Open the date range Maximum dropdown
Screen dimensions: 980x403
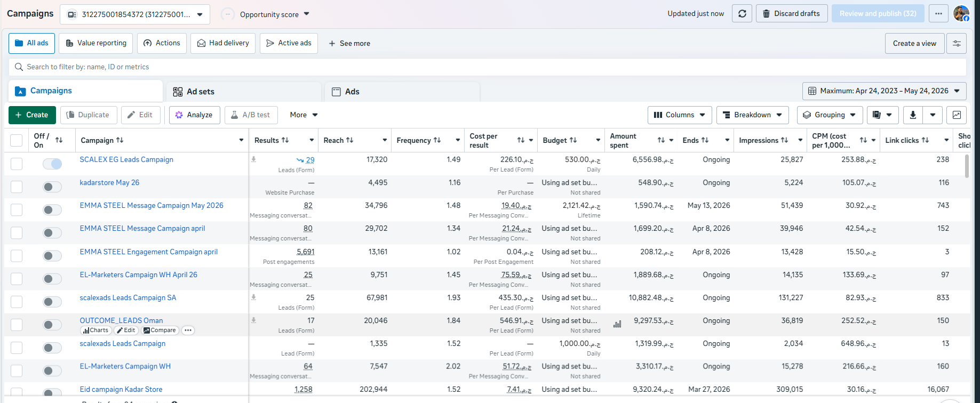click(x=884, y=91)
